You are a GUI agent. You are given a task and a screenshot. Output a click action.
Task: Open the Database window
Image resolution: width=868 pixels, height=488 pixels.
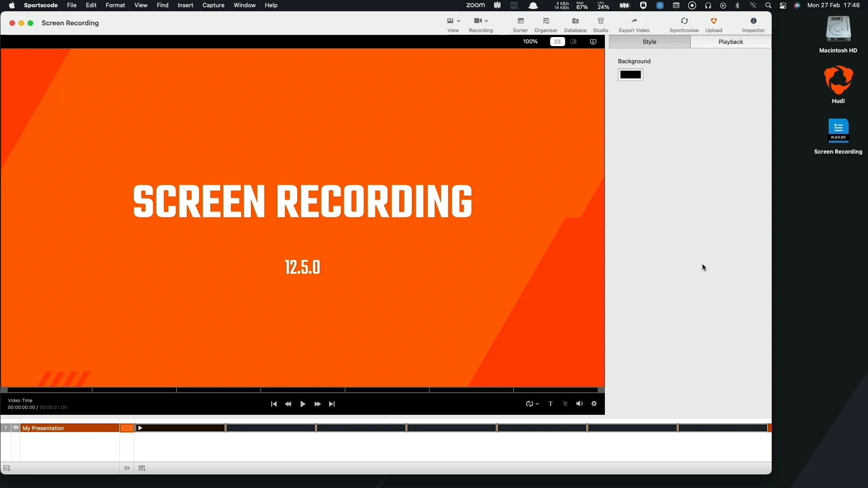pyautogui.click(x=576, y=24)
